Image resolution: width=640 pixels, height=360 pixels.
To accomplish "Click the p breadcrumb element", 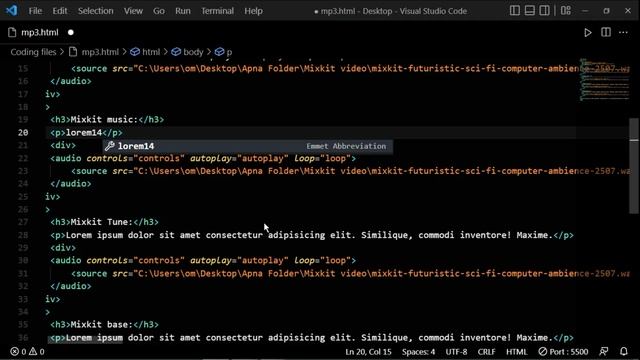I will tap(223, 52).
